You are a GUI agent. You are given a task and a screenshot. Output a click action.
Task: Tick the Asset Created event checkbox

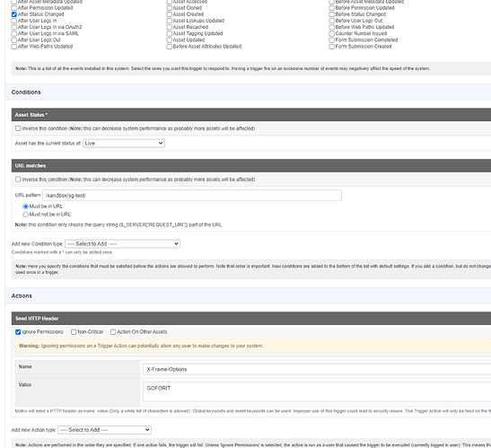(x=170, y=14)
